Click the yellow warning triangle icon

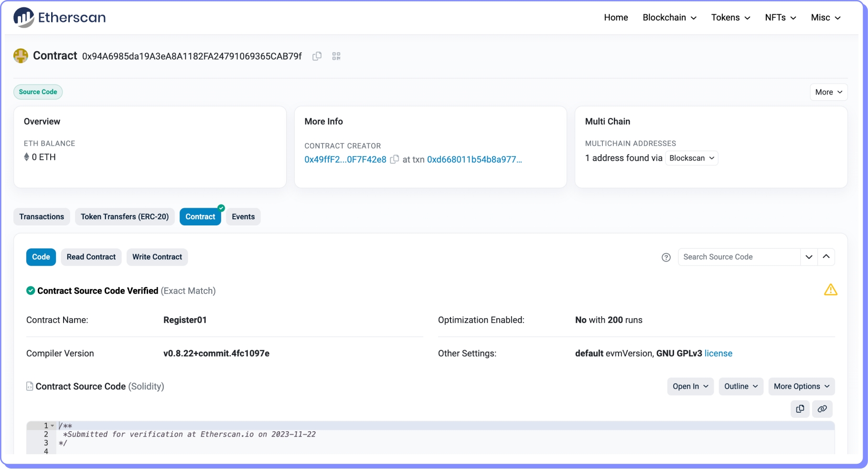830,290
